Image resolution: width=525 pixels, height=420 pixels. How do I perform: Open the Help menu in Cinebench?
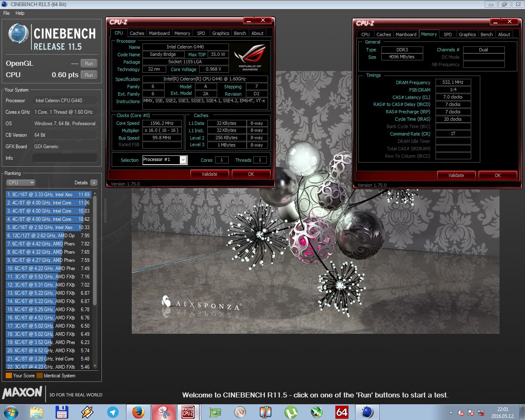point(20,13)
